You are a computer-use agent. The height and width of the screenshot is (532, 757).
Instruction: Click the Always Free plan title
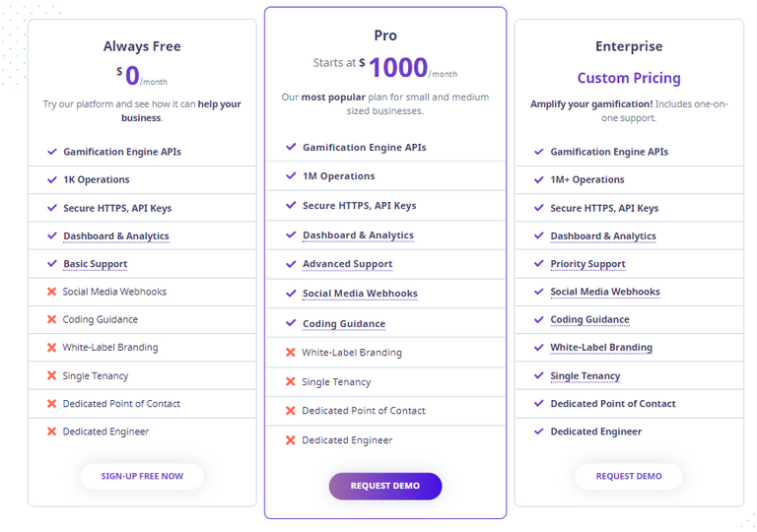pyautogui.click(x=142, y=46)
